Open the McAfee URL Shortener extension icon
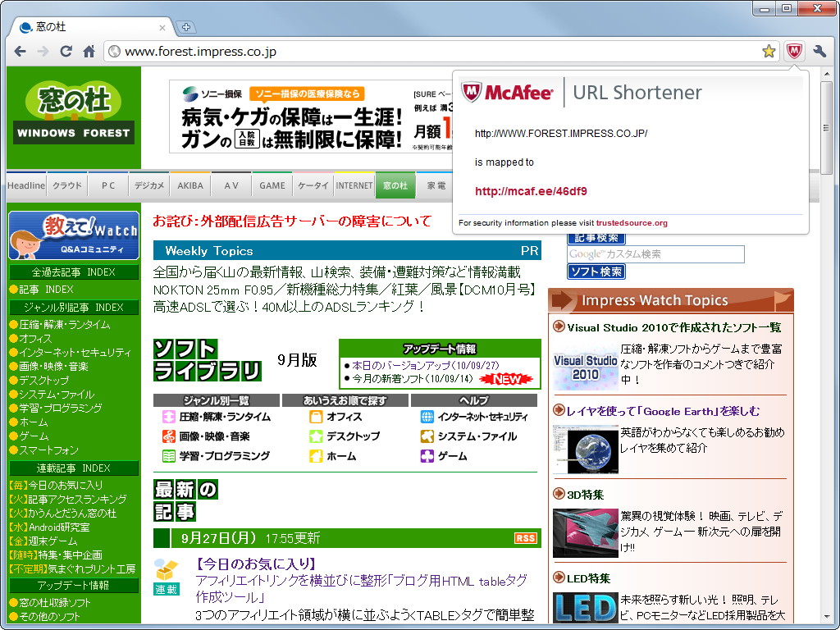840x630 pixels. pyautogui.click(x=793, y=50)
